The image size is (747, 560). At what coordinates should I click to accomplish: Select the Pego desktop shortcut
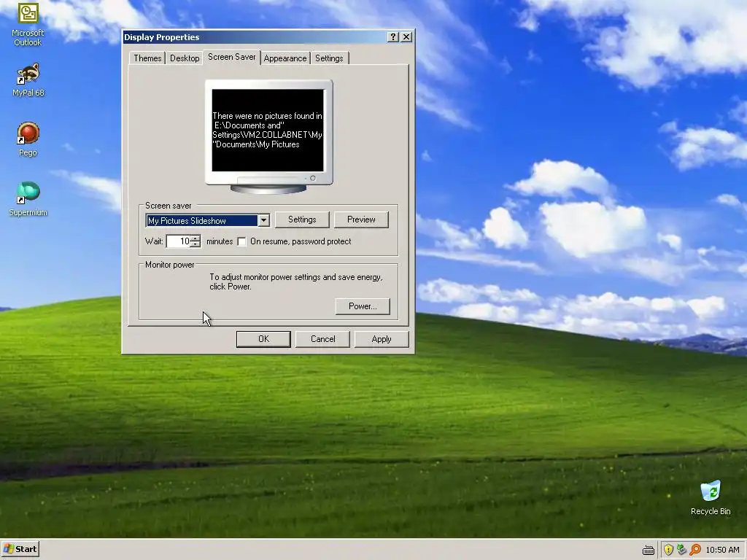pos(28,139)
